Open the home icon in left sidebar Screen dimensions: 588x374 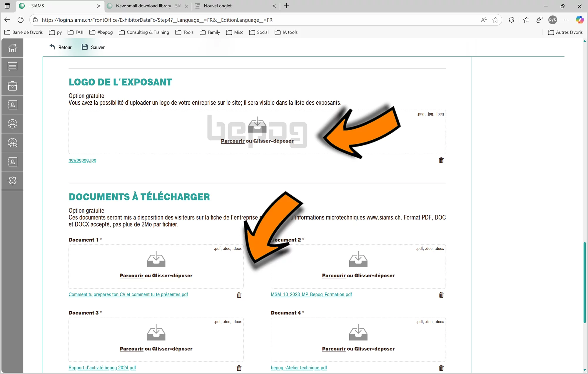pos(12,48)
